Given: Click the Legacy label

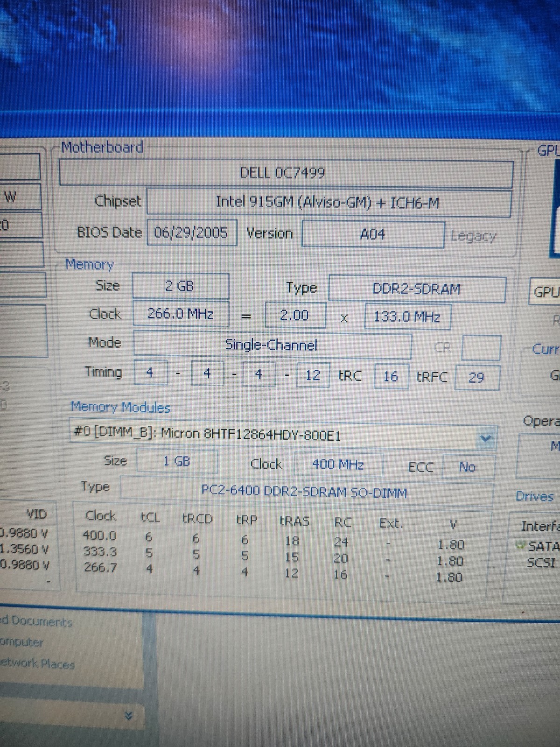Looking at the screenshot, I should tap(474, 236).
